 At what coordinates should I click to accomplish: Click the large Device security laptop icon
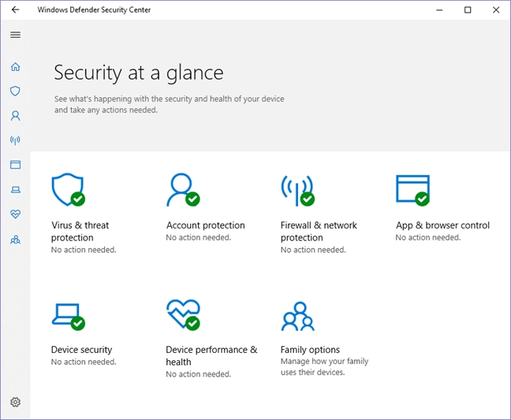[68, 317]
